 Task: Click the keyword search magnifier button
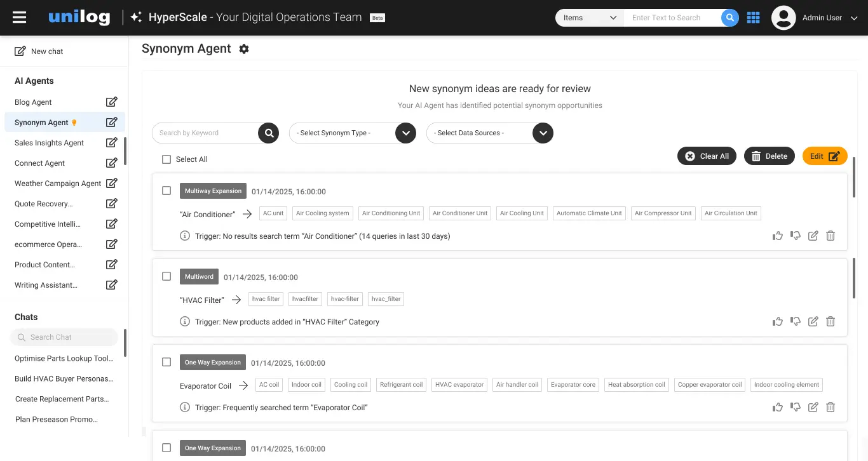[269, 133]
